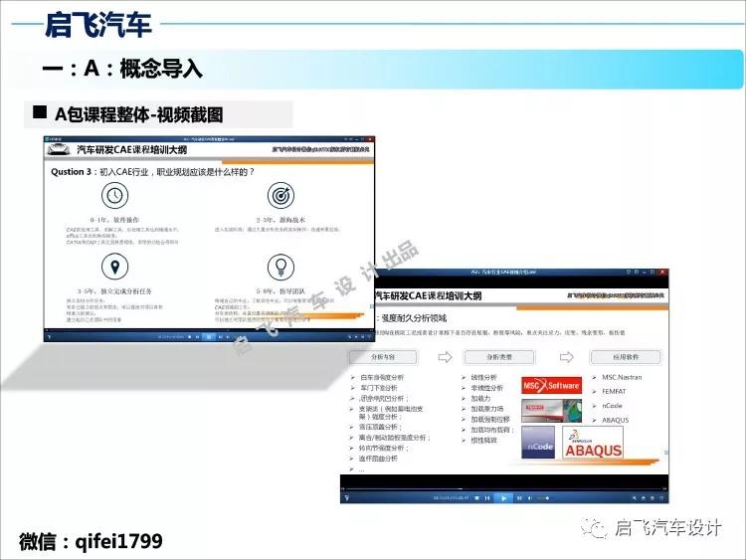The width and height of the screenshot is (746, 560).
Task: Click the 应用软件 box
Action: coord(626,357)
